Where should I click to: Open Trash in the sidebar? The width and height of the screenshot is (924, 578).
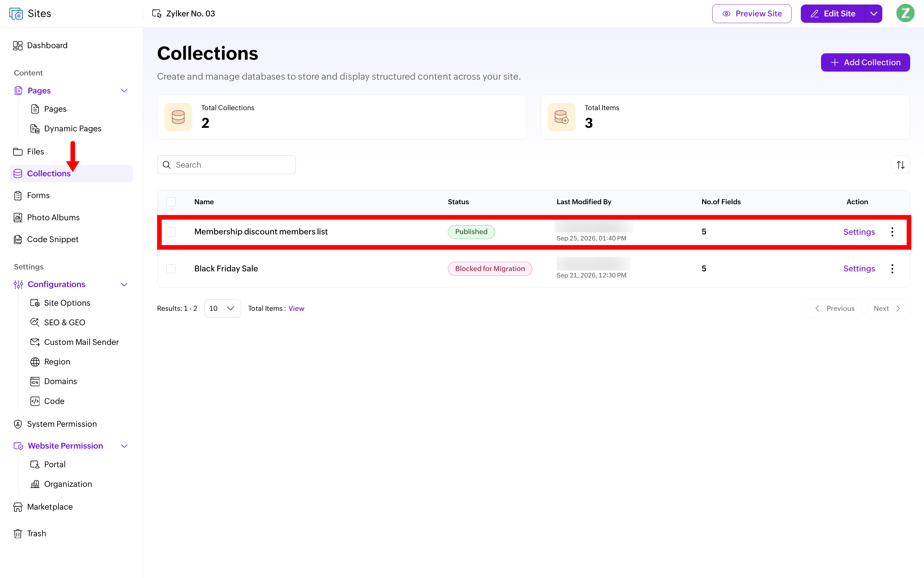pyautogui.click(x=30, y=533)
